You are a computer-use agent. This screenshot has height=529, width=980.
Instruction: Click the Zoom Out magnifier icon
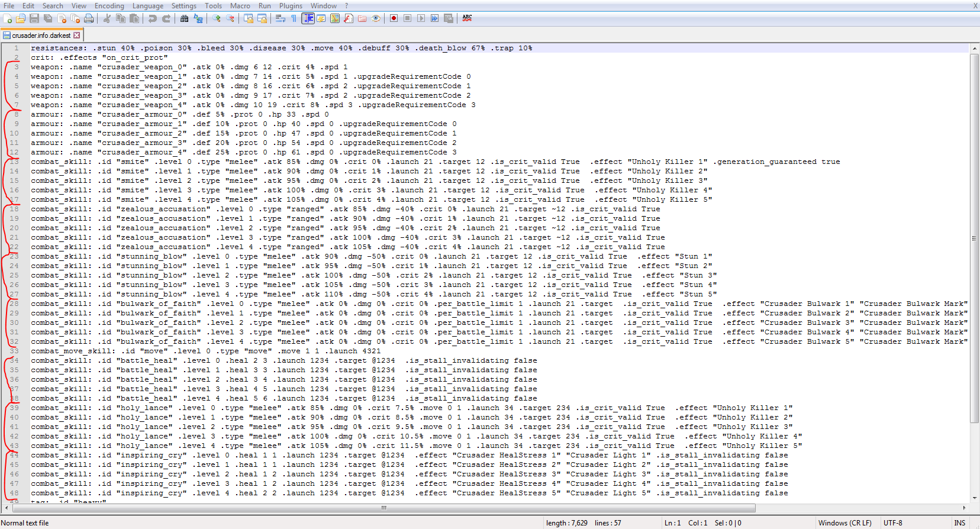[x=230, y=18]
